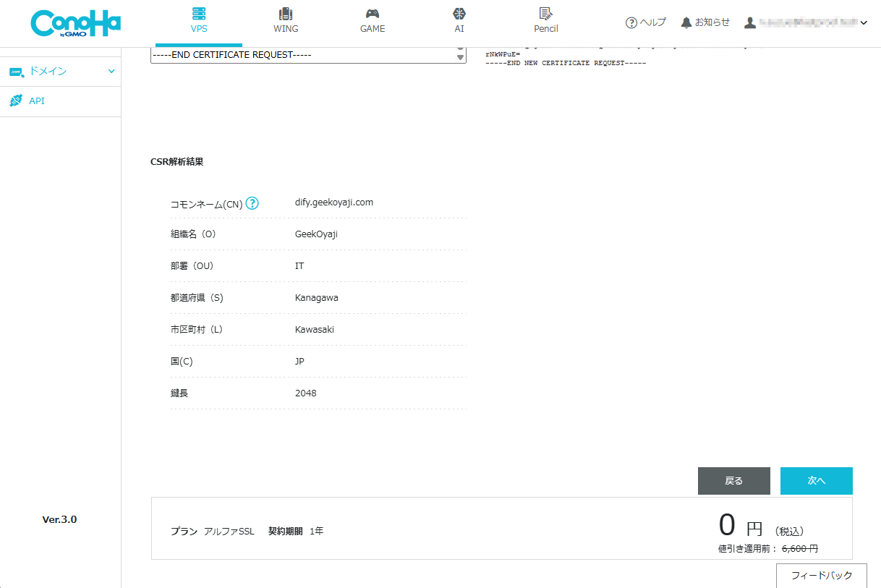Click the user account avatar icon
The height and width of the screenshot is (588, 881).
pyautogui.click(x=750, y=22)
